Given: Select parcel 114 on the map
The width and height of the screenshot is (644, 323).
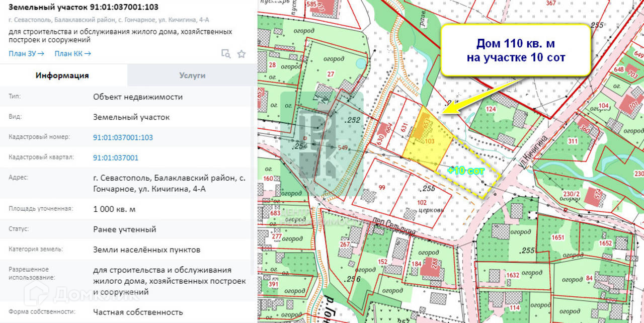Looking at the screenshot, I should (514, 307).
